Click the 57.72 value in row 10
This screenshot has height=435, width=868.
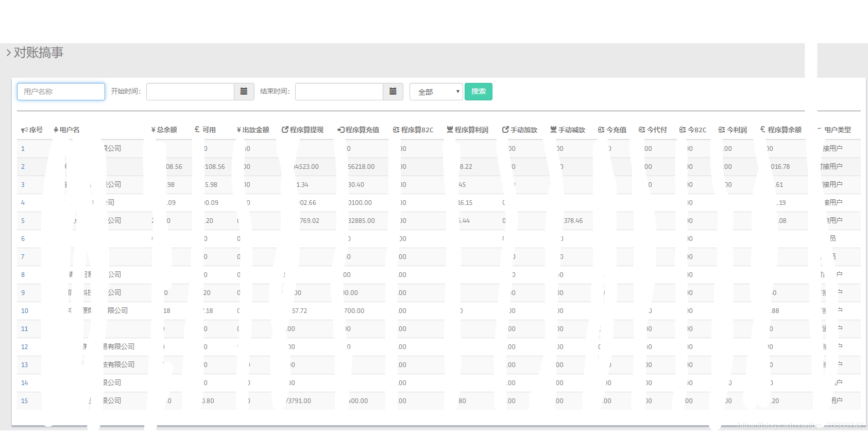point(299,311)
